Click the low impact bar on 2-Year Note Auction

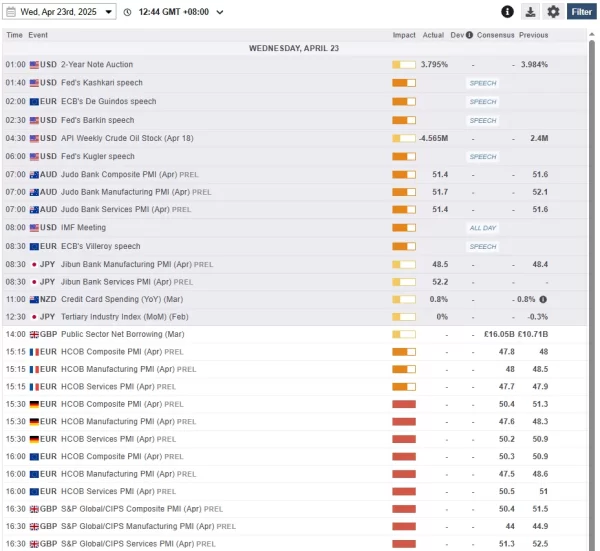coord(404,65)
